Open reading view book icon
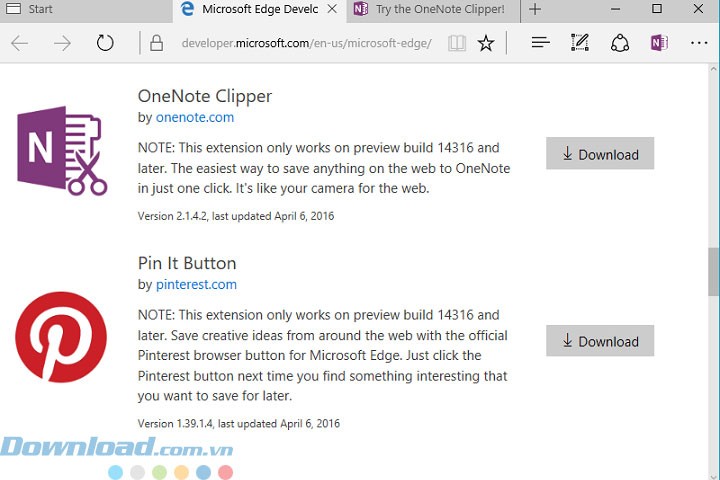 (457, 43)
